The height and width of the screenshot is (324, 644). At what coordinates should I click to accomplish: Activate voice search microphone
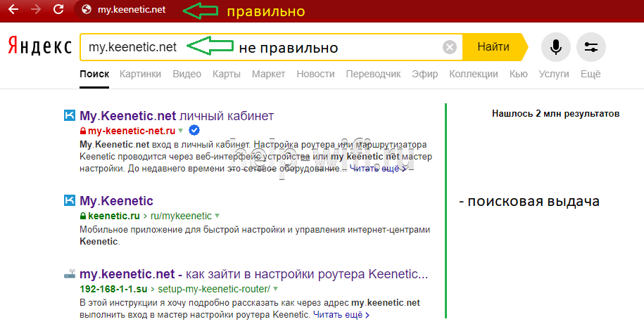pyautogui.click(x=556, y=47)
